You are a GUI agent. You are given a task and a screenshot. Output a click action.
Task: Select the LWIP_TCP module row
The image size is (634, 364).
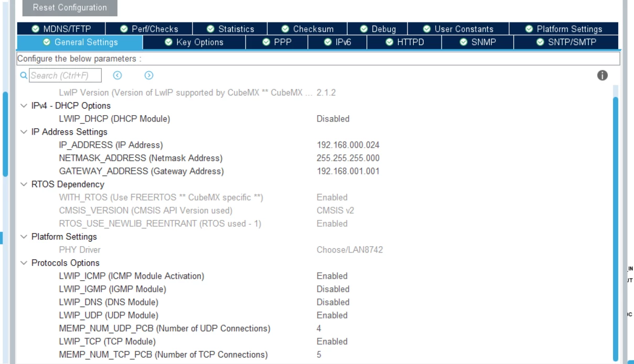click(x=315, y=341)
